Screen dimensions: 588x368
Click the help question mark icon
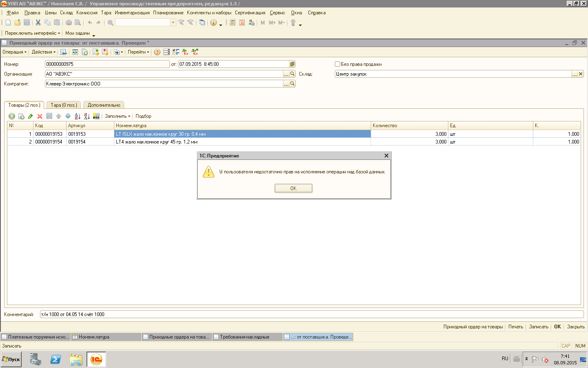157,52
